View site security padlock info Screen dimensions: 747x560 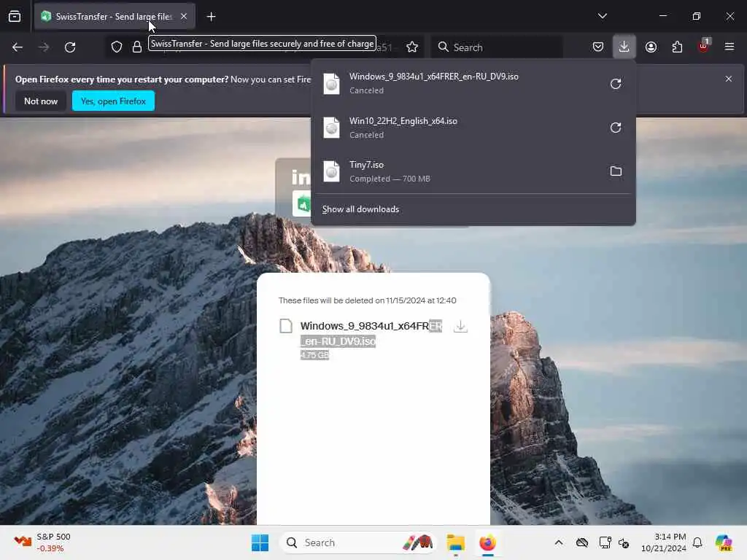(137, 47)
